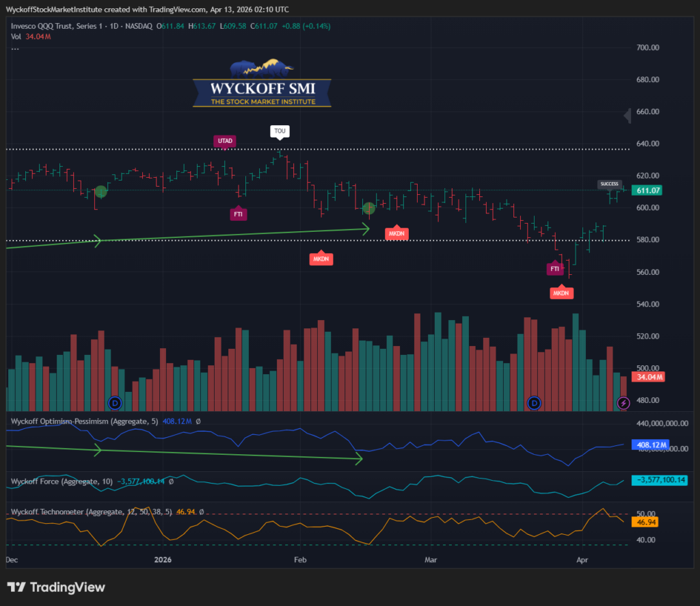This screenshot has width=700, height=606.
Task: Click the Wyckoff SMI bull-and-bear logo
Action: [262, 84]
